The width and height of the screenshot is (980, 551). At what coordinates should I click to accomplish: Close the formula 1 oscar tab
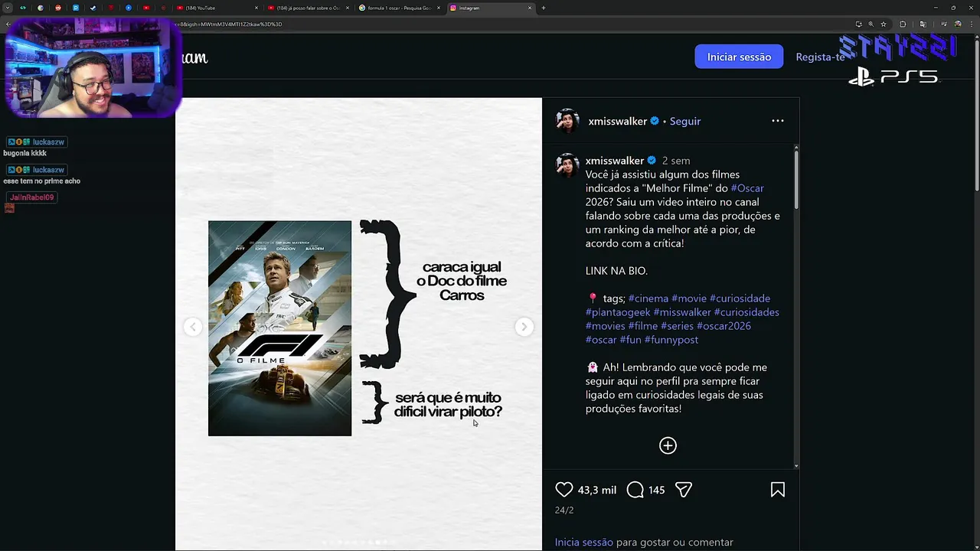point(439,8)
